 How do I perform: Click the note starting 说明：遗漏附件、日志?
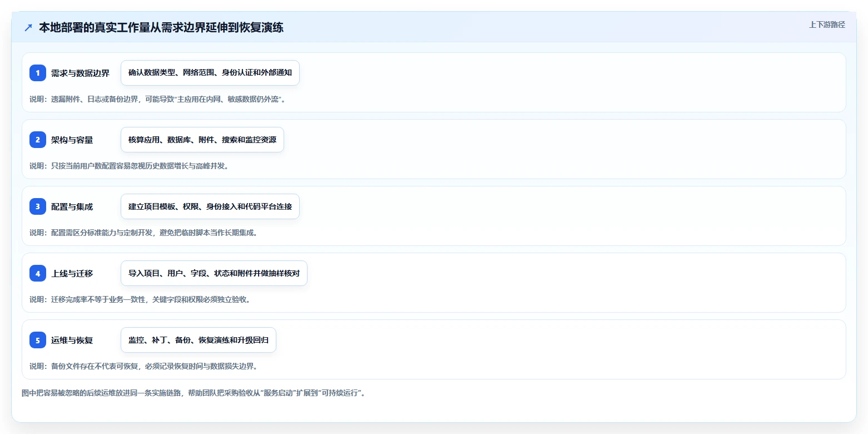tap(157, 99)
